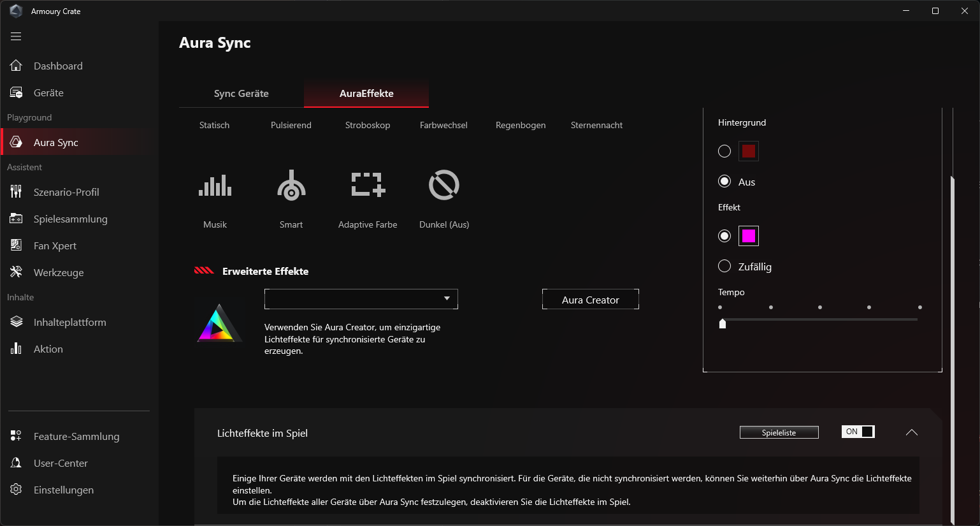
Task: Select the Zufällig radio button
Action: pyautogui.click(x=724, y=266)
